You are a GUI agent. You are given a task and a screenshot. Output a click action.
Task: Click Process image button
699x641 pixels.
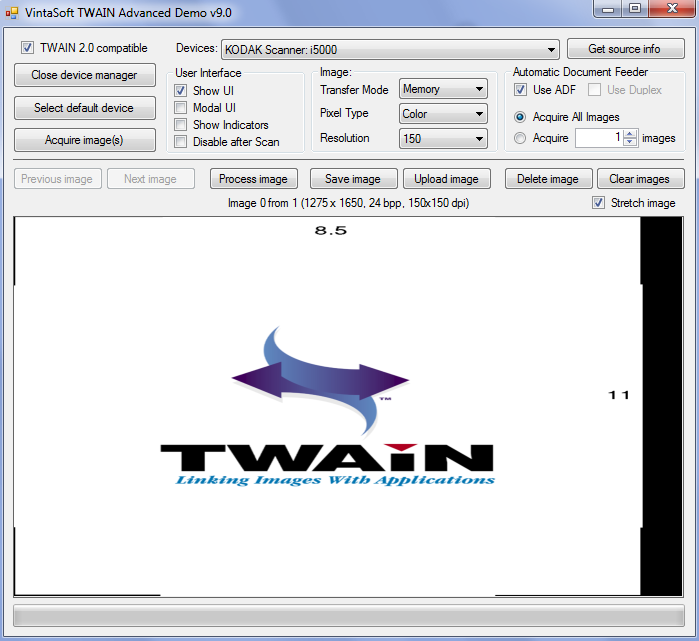[x=254, y=179]
